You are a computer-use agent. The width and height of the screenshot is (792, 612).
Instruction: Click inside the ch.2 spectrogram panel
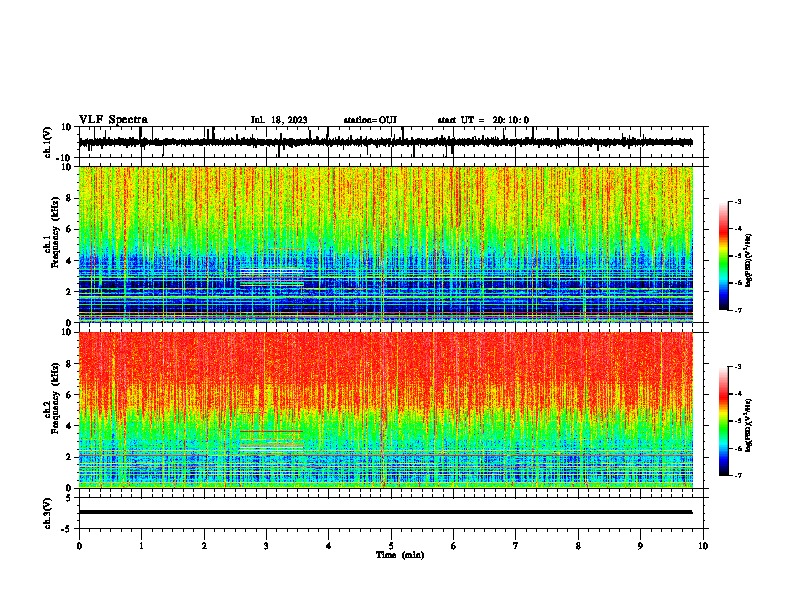386,410
